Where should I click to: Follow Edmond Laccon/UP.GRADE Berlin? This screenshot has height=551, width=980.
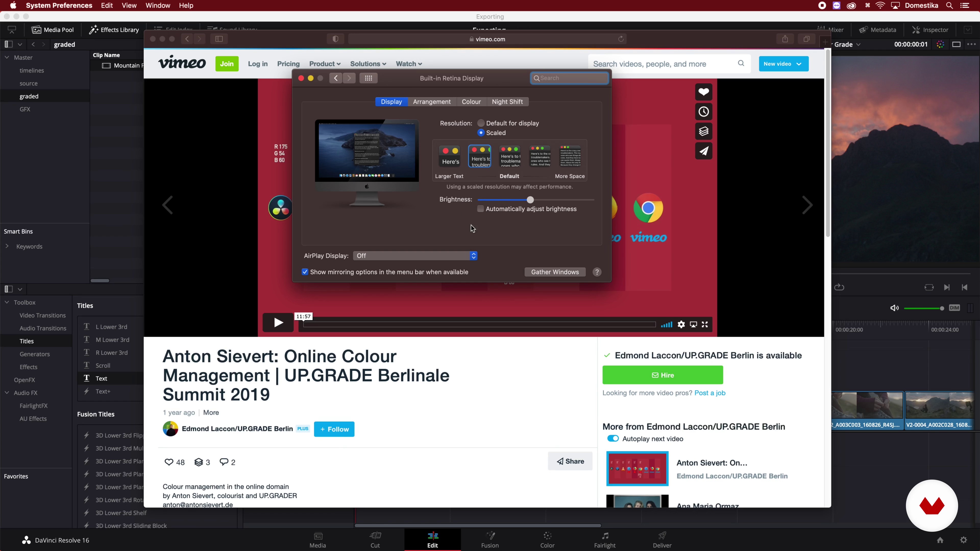(x=334, y=429)
